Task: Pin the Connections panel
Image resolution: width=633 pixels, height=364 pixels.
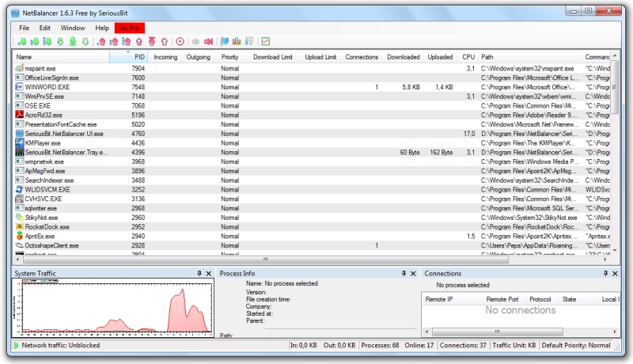Action: point(605,273)
